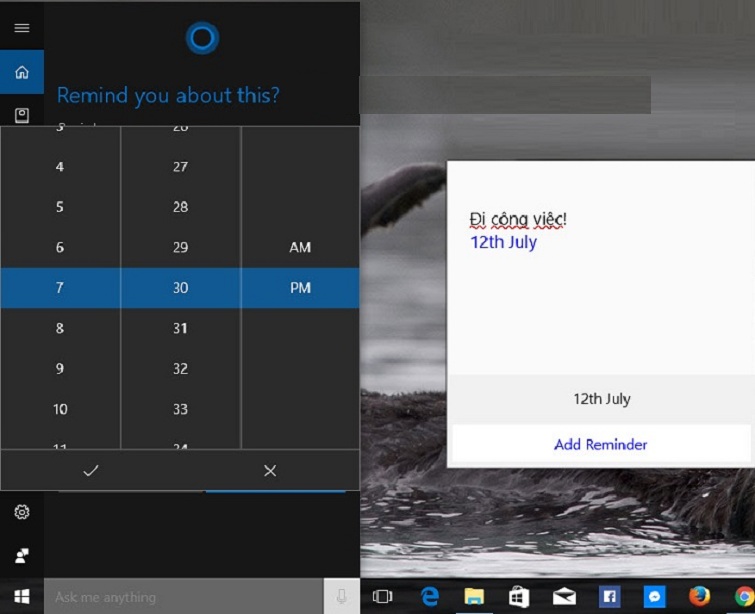Set minutes to 31 in the picker

tap(180, 328)
